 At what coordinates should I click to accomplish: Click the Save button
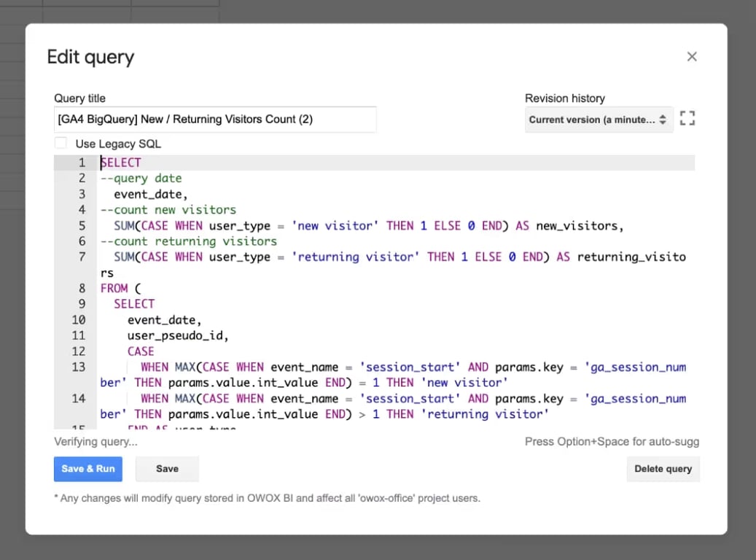pyautogui.click(x=167, y=469)
